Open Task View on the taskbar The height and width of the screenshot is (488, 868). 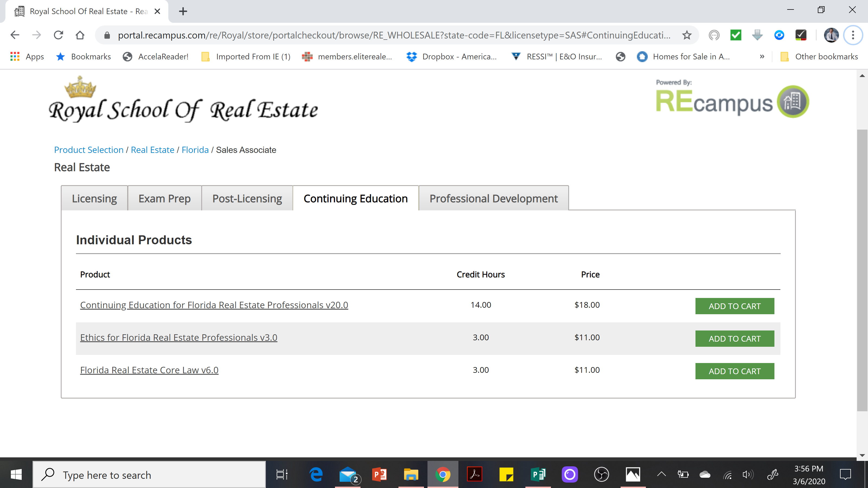pos(282,475)
